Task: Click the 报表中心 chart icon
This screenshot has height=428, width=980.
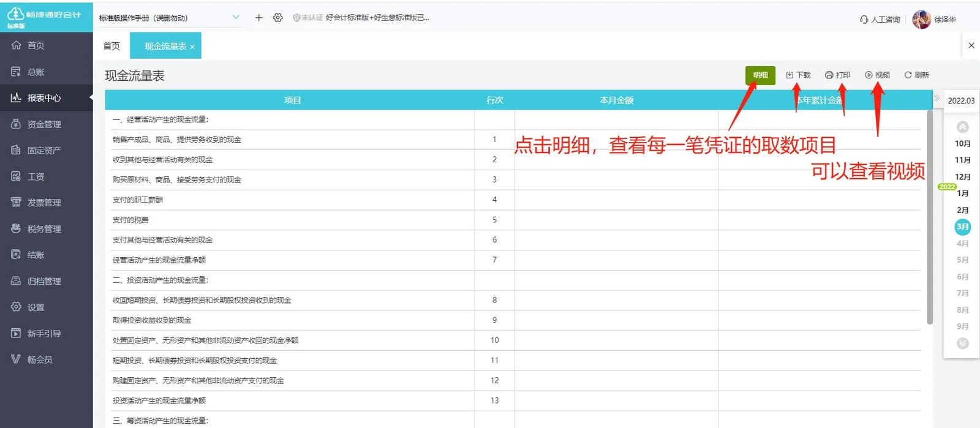Action: point(16,97)
